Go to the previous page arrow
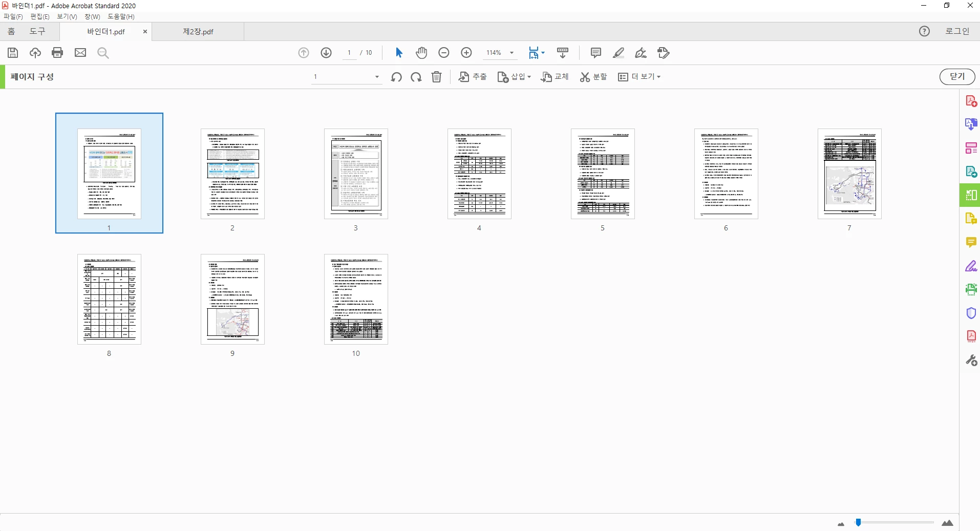 click(x=304, y=53)
